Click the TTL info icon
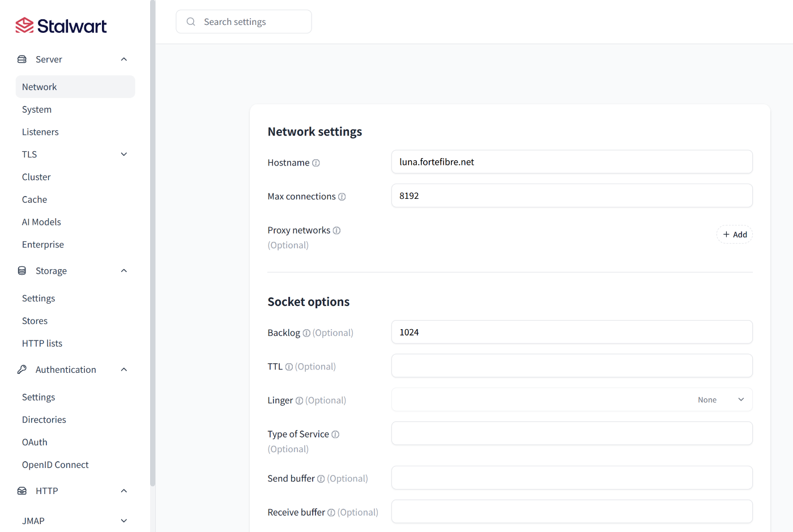The width and height of the screenshot is (793, 532). coord(289,367)
